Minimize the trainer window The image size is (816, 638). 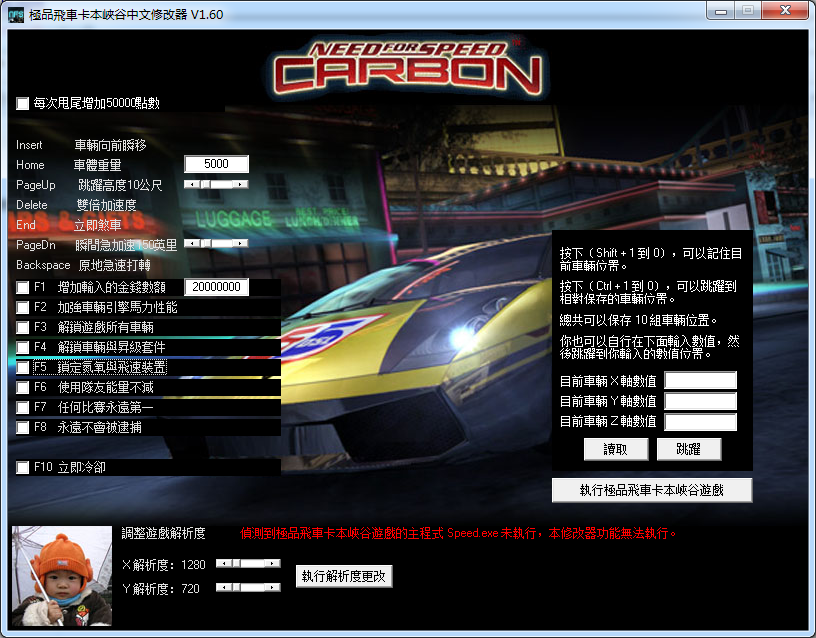coord(721,11)
